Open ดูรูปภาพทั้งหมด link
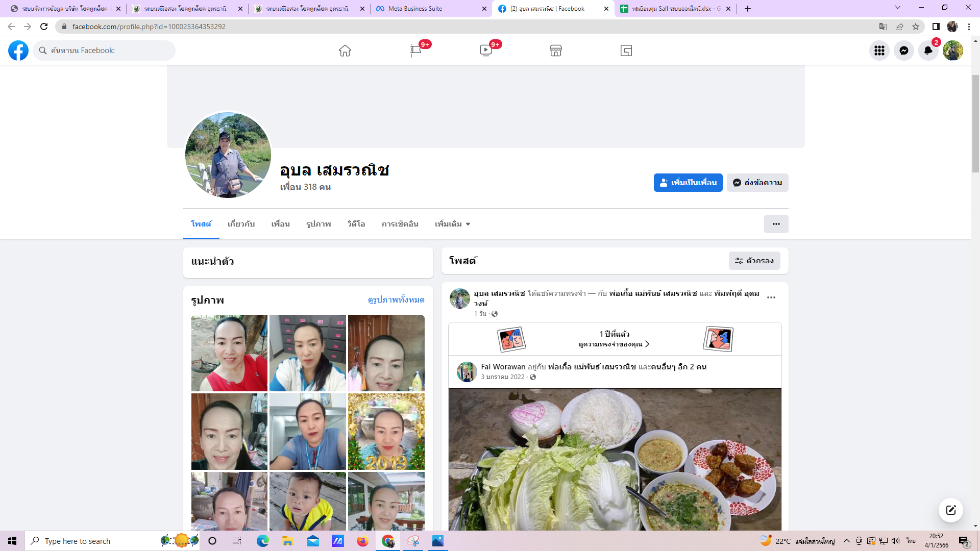 (396, 300)
